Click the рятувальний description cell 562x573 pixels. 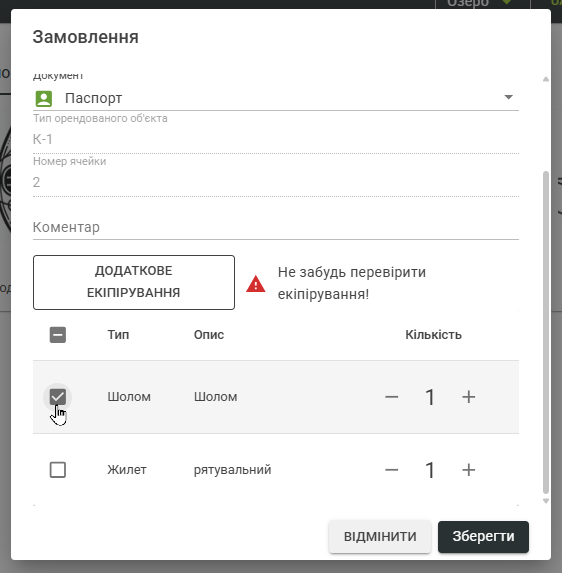coord(232,470)
